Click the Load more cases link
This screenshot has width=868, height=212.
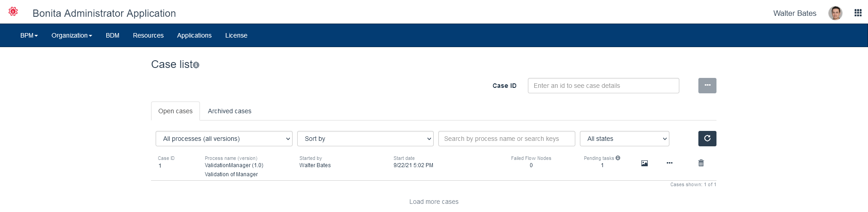(x=434, y=202)
